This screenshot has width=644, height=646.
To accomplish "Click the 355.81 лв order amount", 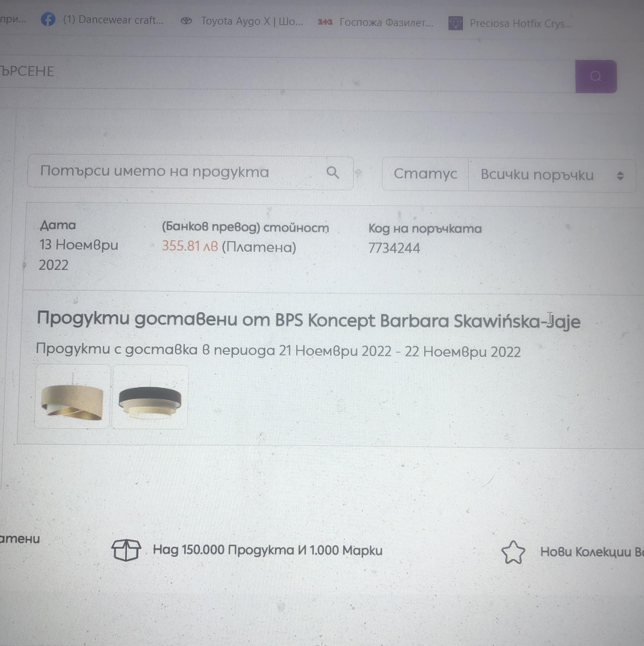I will click(x=190, y=246).
